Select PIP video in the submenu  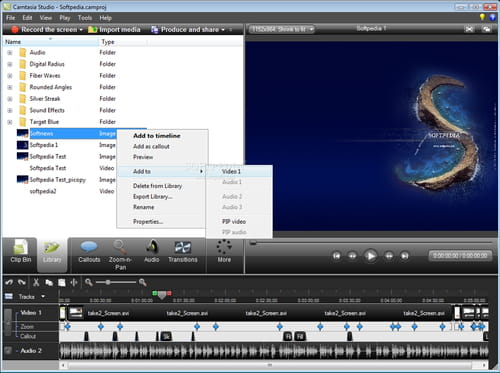(x=234, y=221)
